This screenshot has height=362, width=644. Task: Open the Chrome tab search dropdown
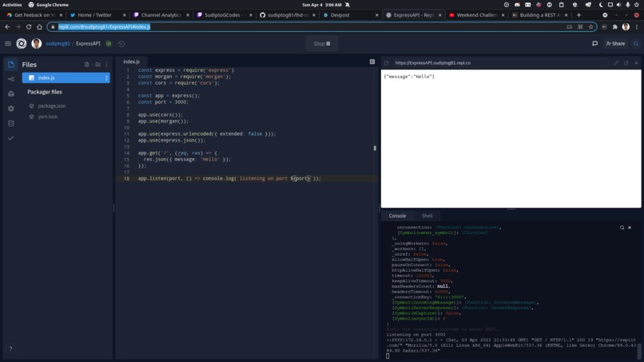coord(605,15)
